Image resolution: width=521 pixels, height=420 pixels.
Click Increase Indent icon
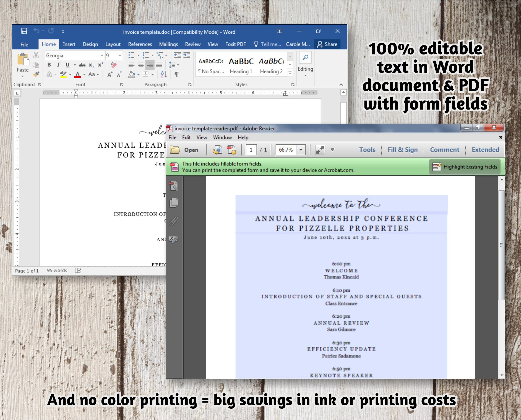pos(187,55)
